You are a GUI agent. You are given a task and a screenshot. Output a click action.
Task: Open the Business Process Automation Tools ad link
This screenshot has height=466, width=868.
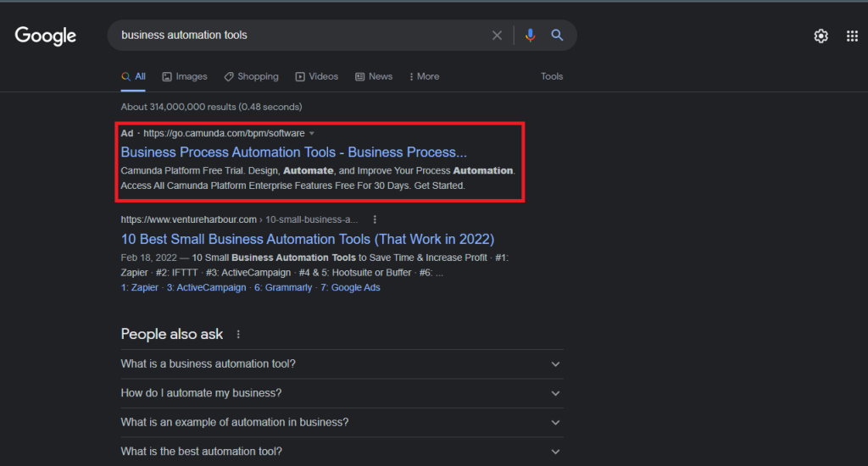click(x=293, y=153)
